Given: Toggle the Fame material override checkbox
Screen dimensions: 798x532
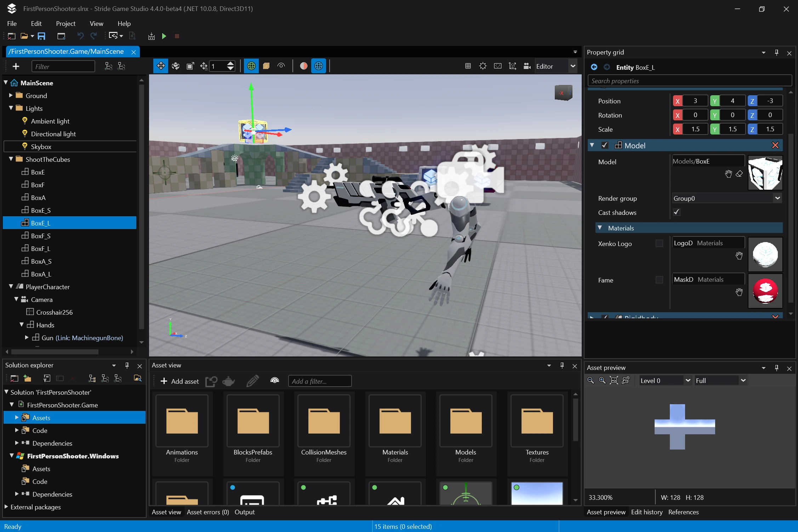Looking at the screenshot, I should click(x=659, y=280).
